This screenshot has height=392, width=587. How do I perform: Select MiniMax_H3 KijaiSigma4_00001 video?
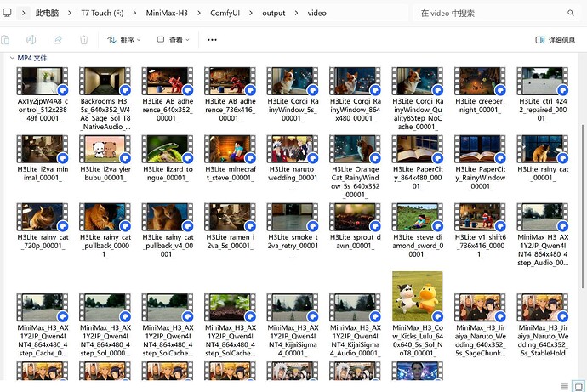(x=293, y=325)
